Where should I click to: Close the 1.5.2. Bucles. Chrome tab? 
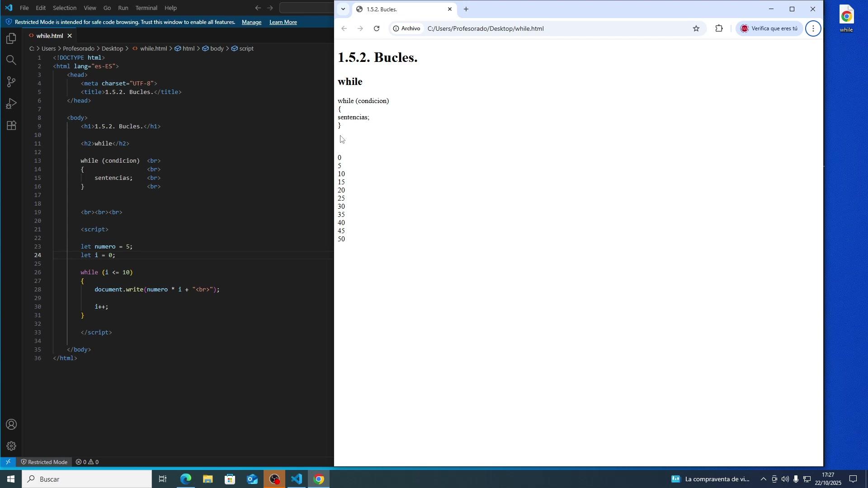(x=450, y=9)
